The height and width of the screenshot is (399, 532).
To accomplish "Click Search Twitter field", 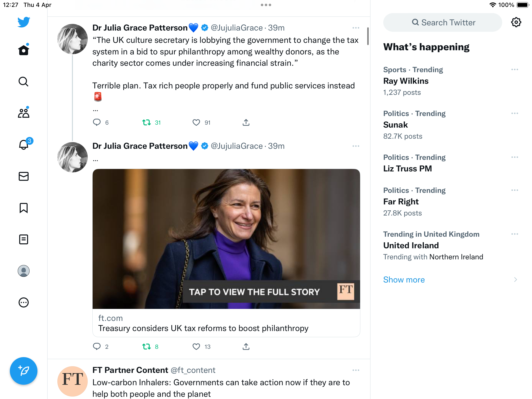I will click(x=443, y=22).
